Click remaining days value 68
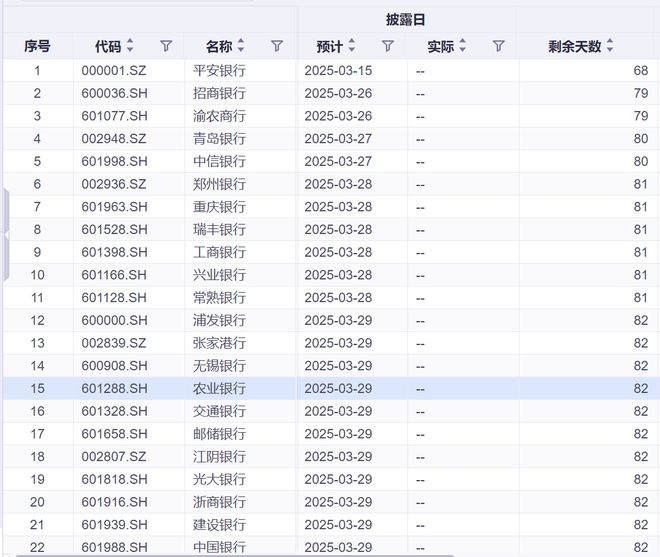The width and height of the screenshot is (660, 557). (641, 70)
